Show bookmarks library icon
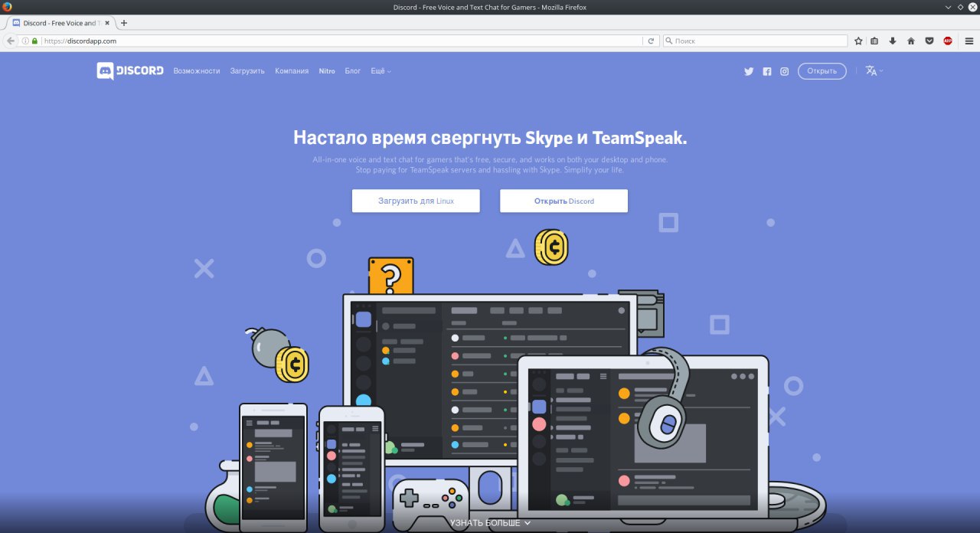Screen dimensions: 980x533 874,41
